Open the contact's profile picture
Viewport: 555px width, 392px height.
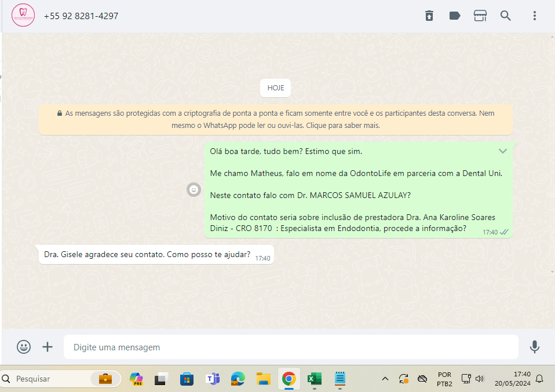(23, 15)
